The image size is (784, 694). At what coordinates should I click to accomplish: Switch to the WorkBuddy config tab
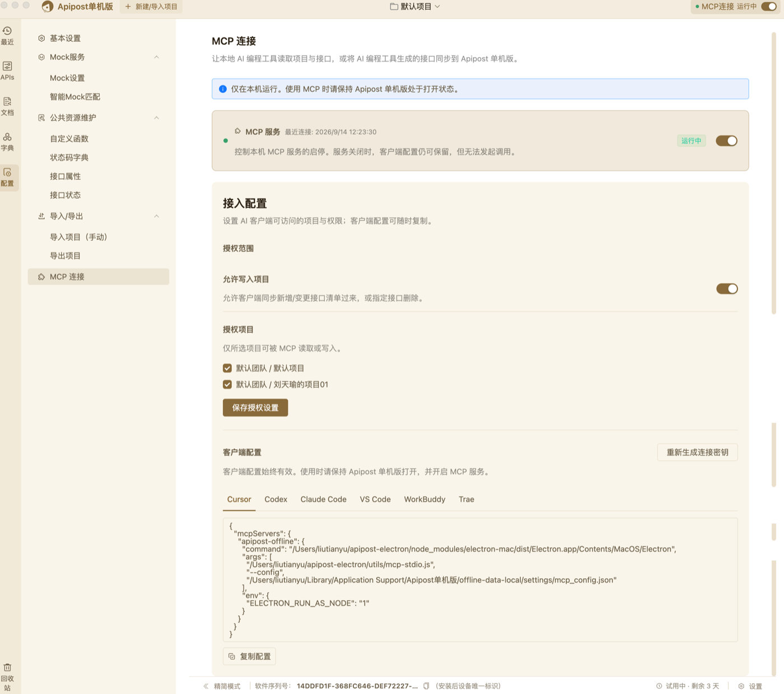pyautogui.click(x=424, y=499)
